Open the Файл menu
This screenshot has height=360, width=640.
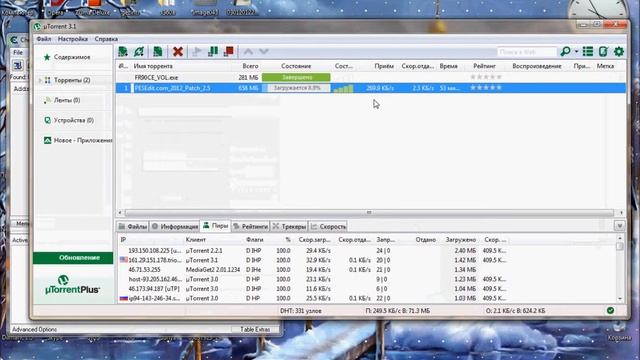point(44,39)
